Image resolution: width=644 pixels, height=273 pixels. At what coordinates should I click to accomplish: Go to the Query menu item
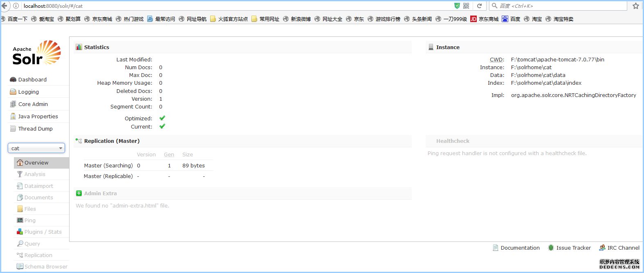[x=32, y=244]
